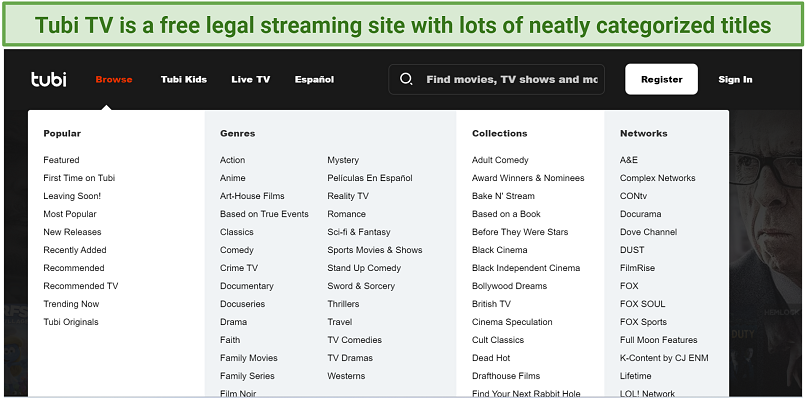Select Black Cinema collection

[500, 250]
